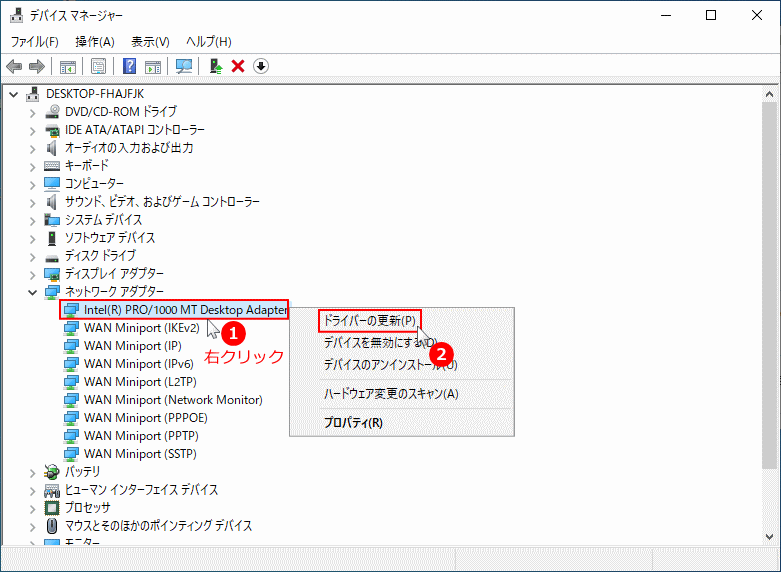The height and width of the screenshot is (572, 781).
Task: Click the speaker icon beside オーディオの入力および出力
Action: point(51,148)
